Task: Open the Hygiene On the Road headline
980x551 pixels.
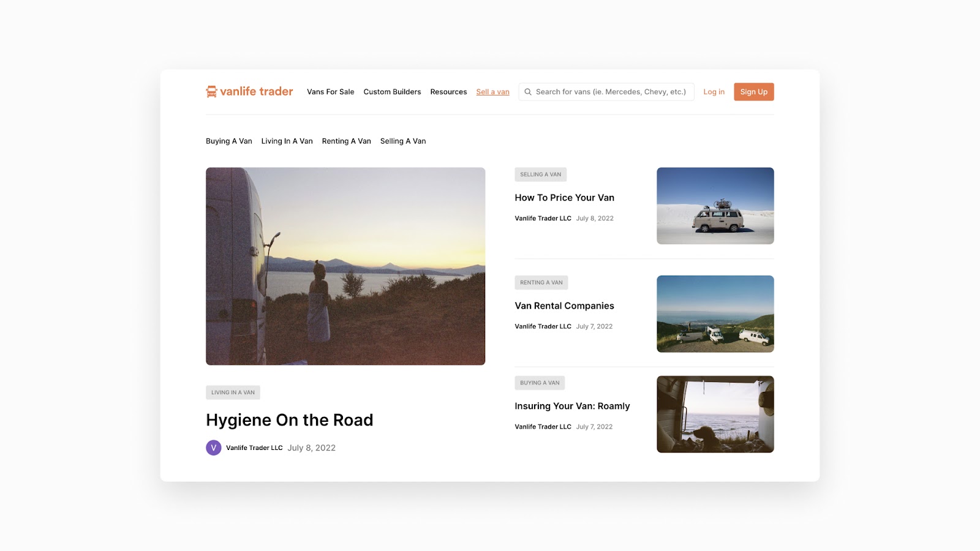Action: pyautogui.click(x=290, y=420)
